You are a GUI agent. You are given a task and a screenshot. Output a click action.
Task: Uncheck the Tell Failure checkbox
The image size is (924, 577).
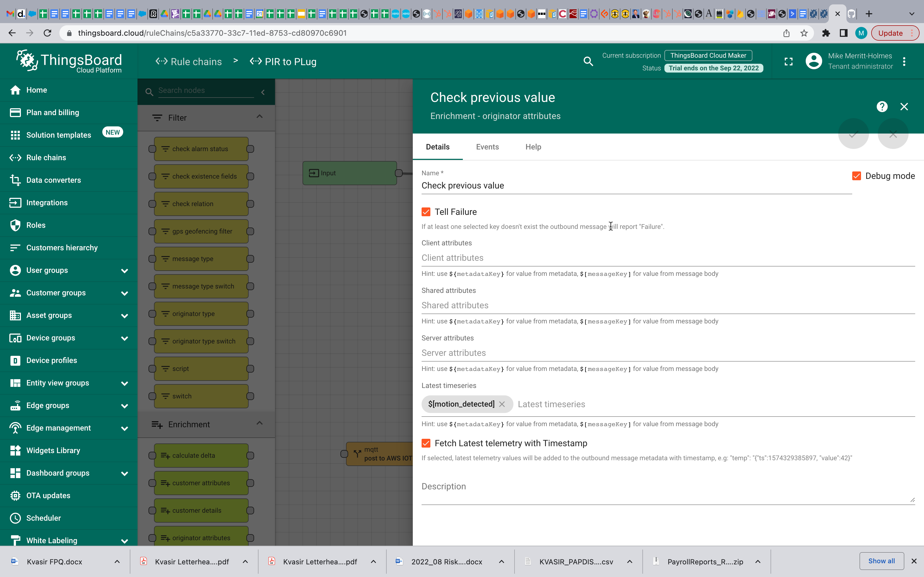(x=426, y=212)
